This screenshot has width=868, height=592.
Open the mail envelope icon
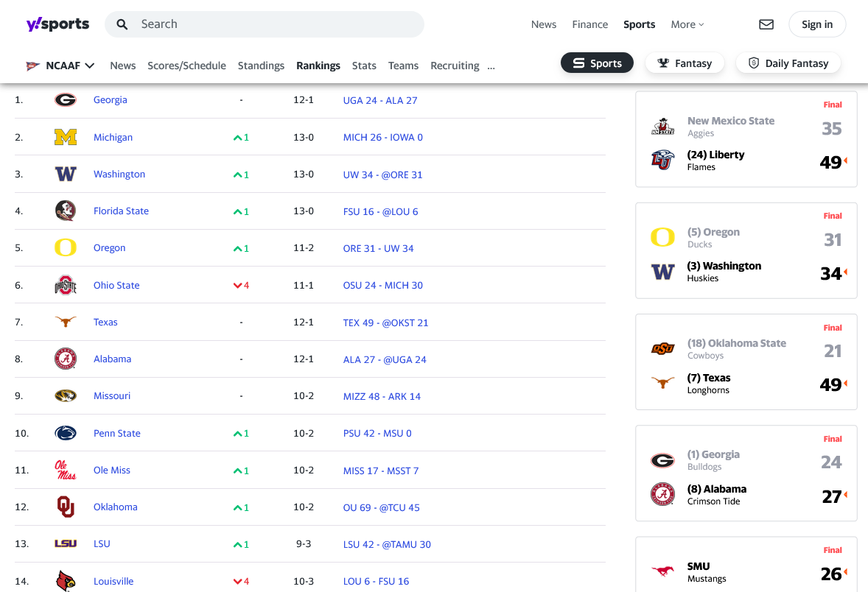click(766, 24)
